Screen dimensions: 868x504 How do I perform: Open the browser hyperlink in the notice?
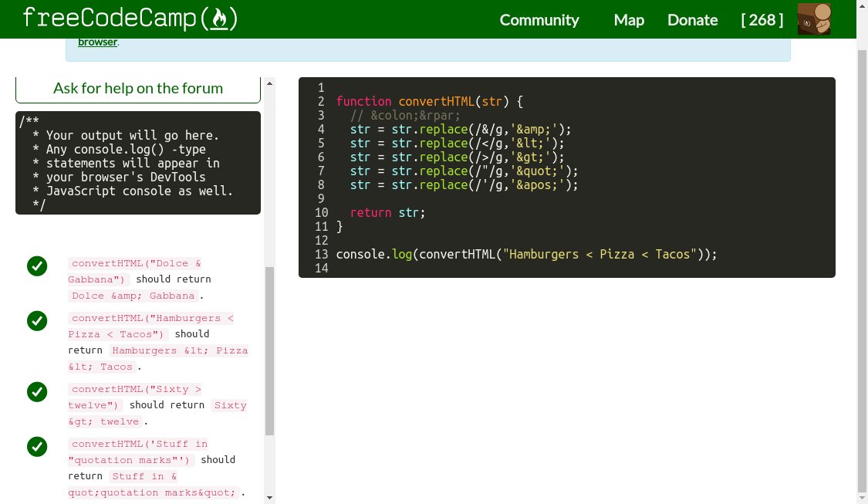[x=97, y=42]
